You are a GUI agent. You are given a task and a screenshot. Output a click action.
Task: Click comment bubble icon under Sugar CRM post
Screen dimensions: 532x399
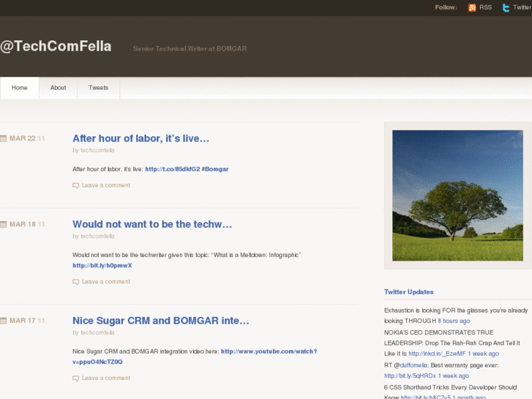pos(75,379)
